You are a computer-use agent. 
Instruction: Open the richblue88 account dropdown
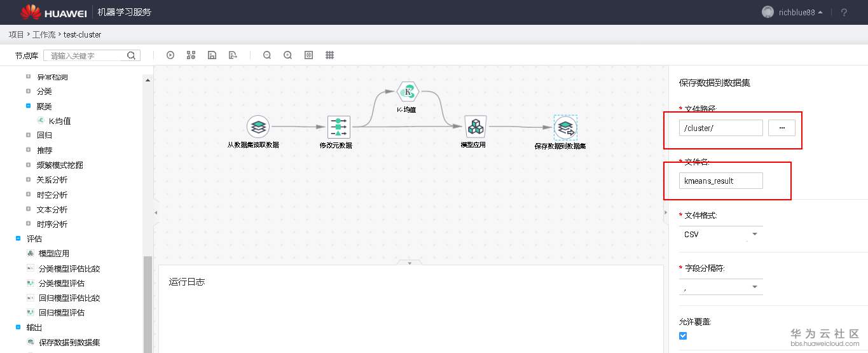pyautogui.click(x=801, y=12)
